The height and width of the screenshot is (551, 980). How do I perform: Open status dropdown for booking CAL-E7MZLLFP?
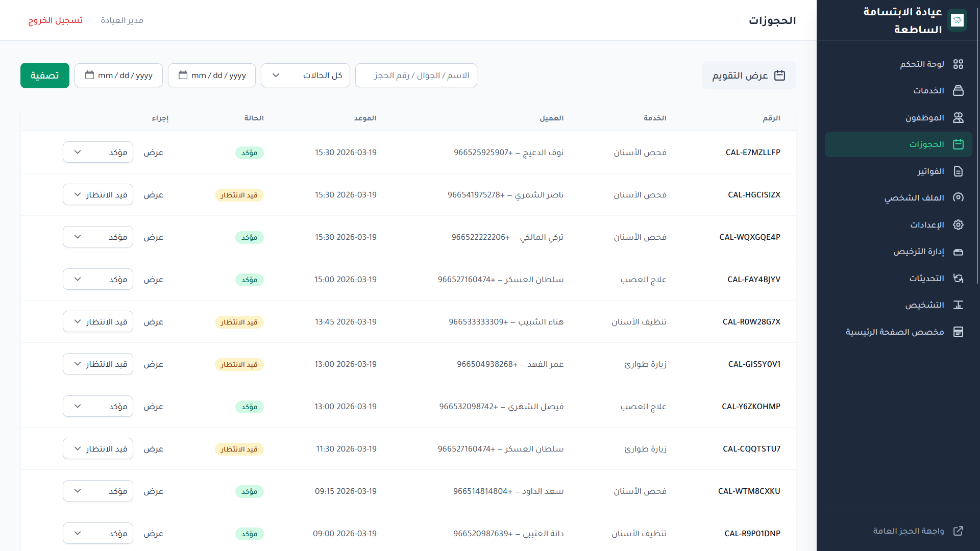click(98, 153)
